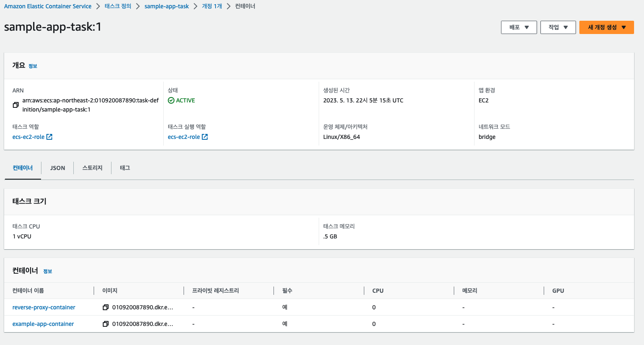Copy image URI icon for reverse-proxy-container
The image size is (644, 345).
(x=106, y=307)
